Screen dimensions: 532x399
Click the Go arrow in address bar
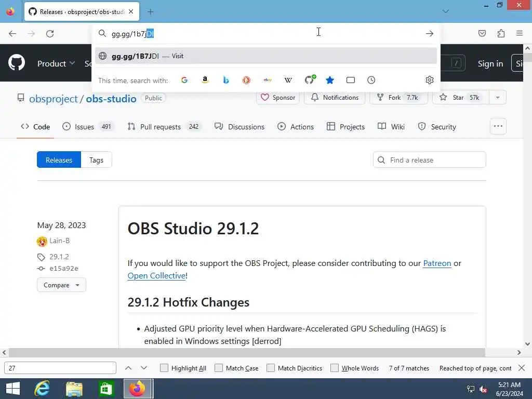pyautogui.click(x=430, y=34)
